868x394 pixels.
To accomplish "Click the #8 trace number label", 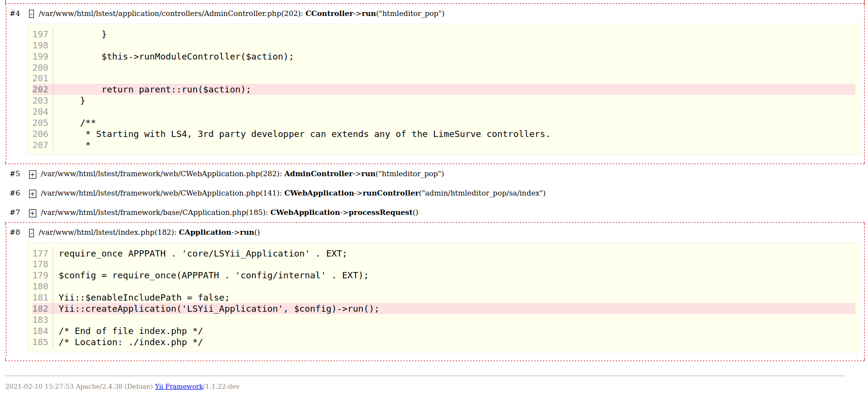I will click(15, 232).
